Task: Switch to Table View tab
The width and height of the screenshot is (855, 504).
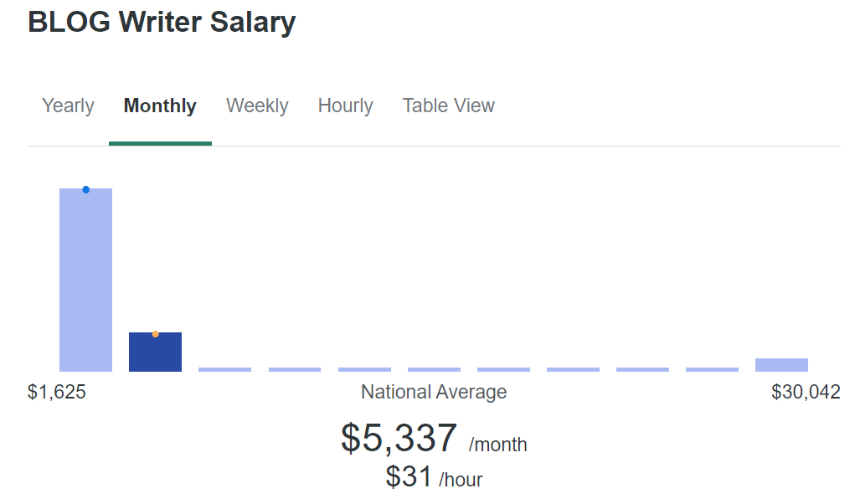Action: click(448, 106)
